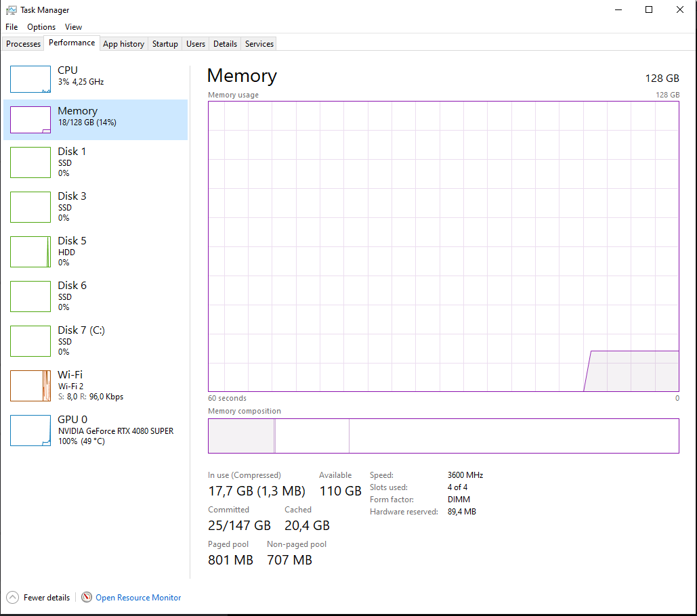Click the HDD label under Disk 5
Screen dimensions: 697x616
tap(66, 252)
